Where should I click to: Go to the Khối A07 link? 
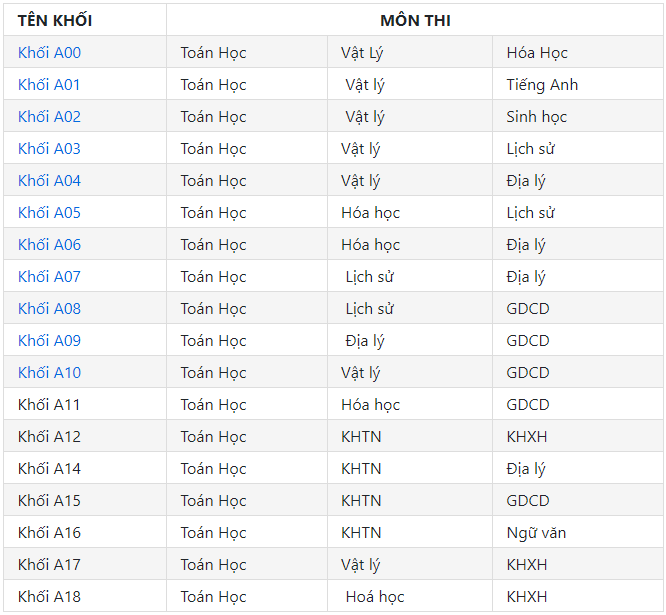click(x=49, y=276)
